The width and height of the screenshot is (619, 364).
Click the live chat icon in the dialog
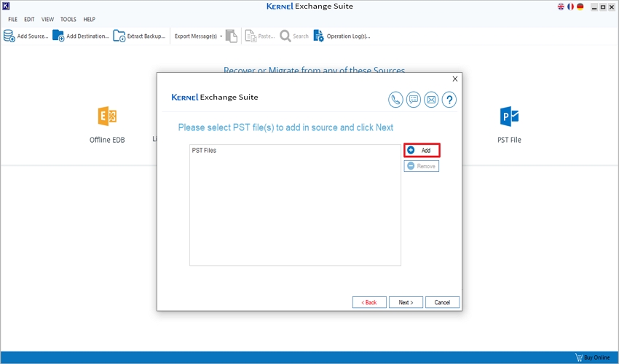pos(414,100)
